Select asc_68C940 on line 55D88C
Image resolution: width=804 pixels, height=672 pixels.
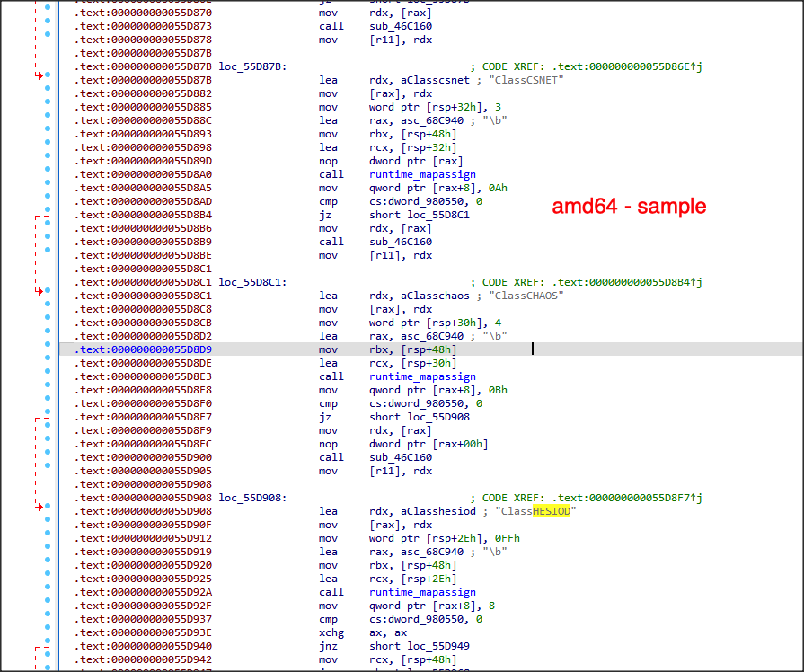click(x=432, y=120)
